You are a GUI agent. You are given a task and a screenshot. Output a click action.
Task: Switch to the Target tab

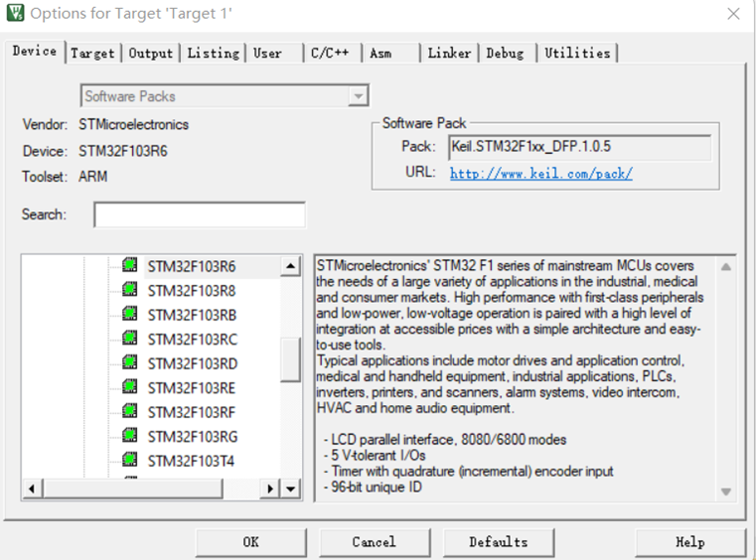tap(92, 53)
